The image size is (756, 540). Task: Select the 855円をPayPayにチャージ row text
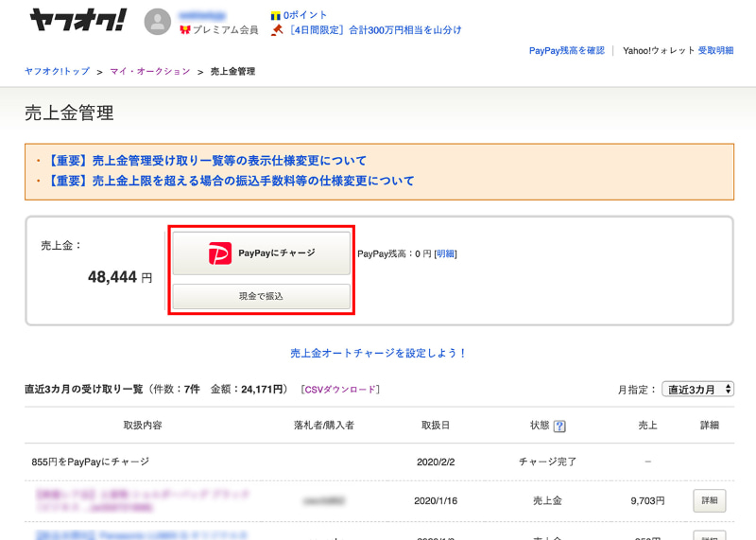click(90, 462)
